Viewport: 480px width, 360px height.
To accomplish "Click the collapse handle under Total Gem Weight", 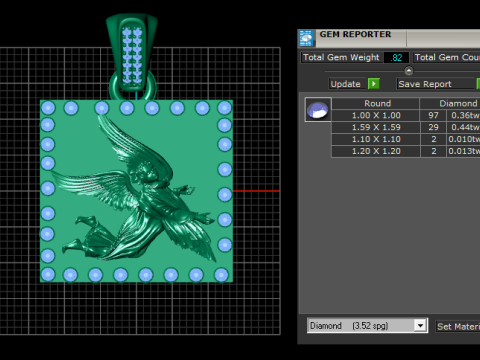I will (409, 71).
